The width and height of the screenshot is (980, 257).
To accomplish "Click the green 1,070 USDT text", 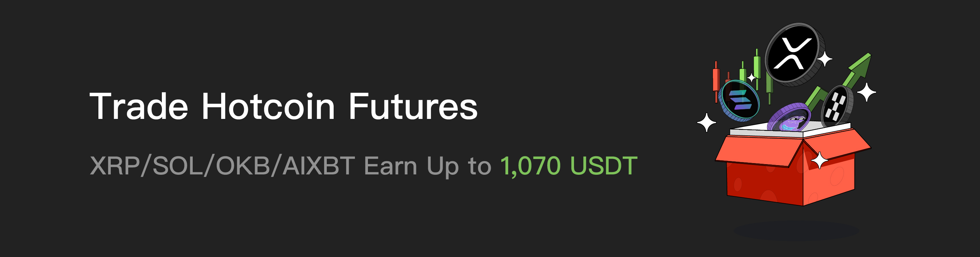I will pos(569,166).
